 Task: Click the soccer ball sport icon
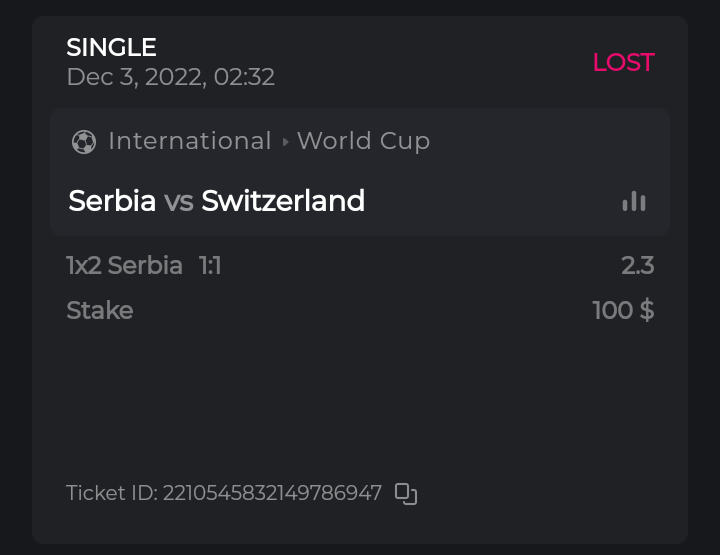tap(84, 142)
